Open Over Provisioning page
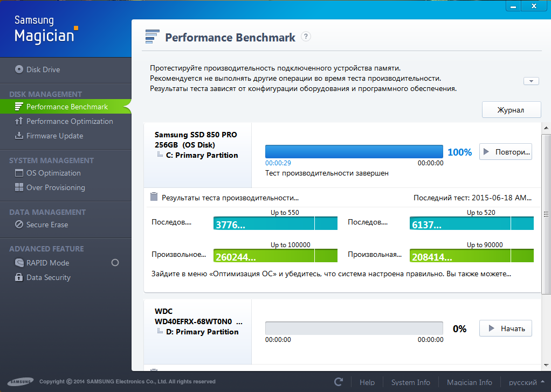551x392 pixels. pos(56,187)
